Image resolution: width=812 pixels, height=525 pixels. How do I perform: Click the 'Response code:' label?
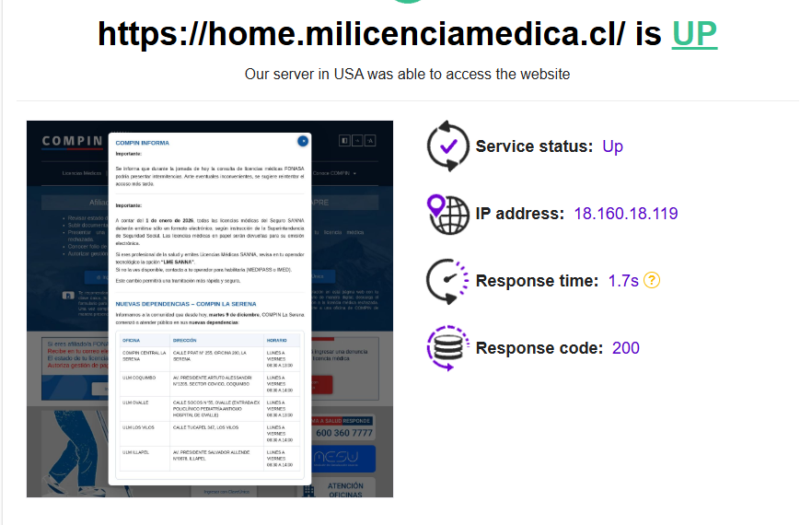[x=539, y=348]
